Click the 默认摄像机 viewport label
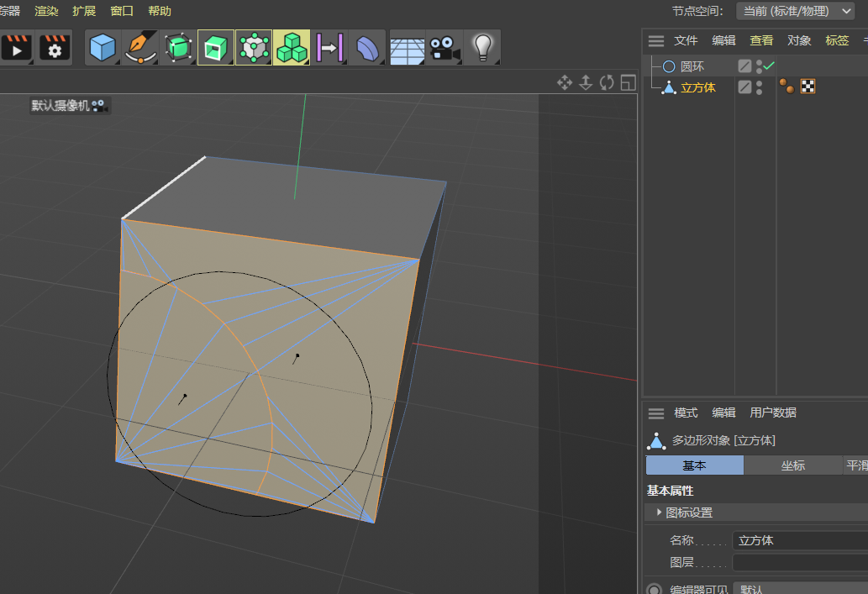Screen dimensions: 868x594 (67, 105)
